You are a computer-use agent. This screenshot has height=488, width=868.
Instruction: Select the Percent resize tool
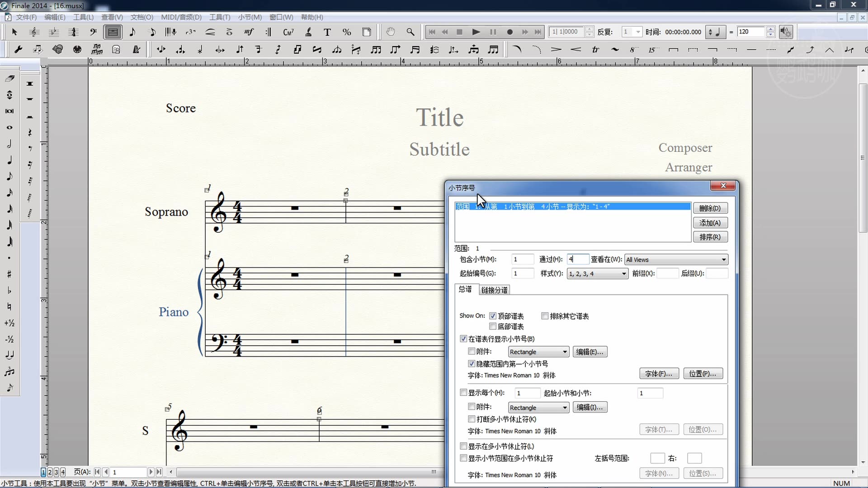pos(347,32)
